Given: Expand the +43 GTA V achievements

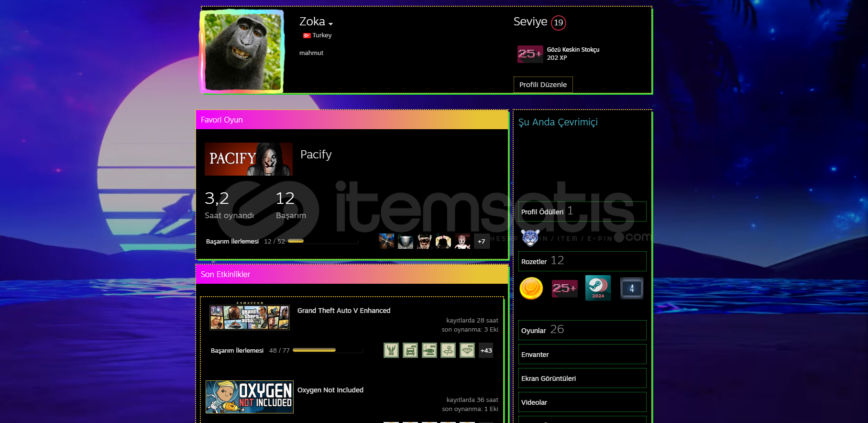Looking at the screenshot, I should (x=486, y=350).
